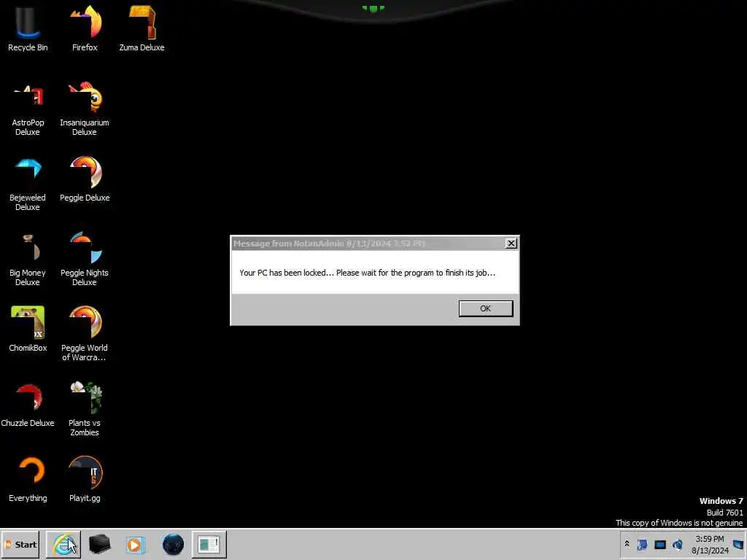Select the Firefox desktop shortcut
The width and height of the screenshot is (747, 560).
[x=85, y=28]
